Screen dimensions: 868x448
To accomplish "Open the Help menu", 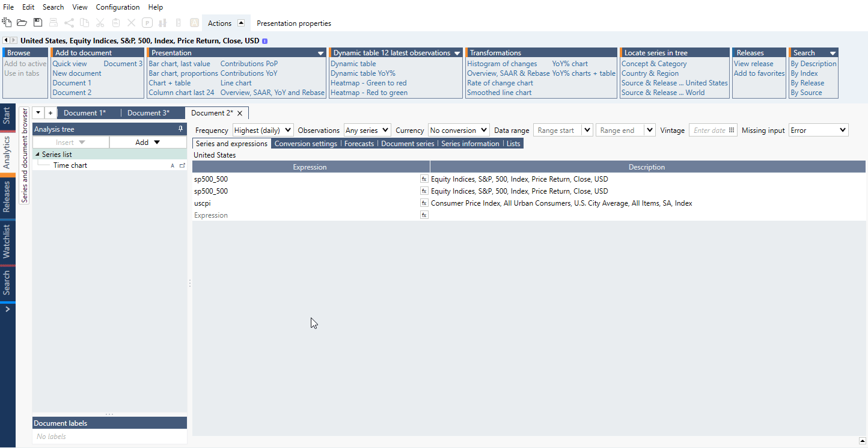I will coord(155,7).
